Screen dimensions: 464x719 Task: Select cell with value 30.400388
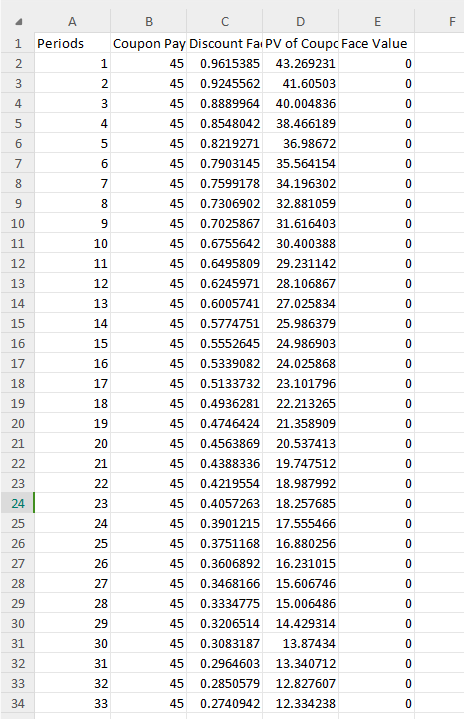coord(300,243)
